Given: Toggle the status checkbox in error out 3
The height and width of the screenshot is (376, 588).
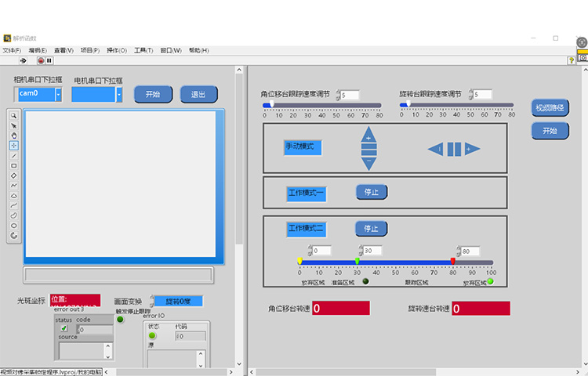Looking at the screenshot, I should coord(64,329).
